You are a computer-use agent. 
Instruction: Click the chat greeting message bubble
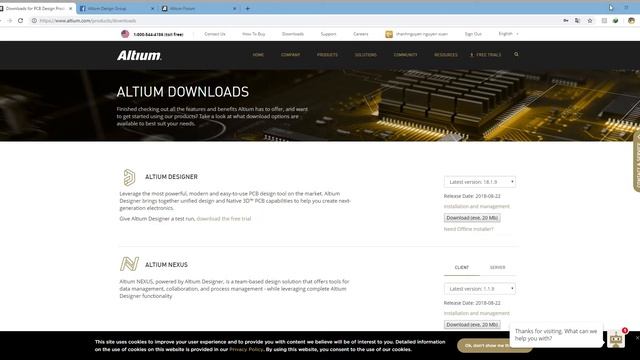click(x=556, y=335)
